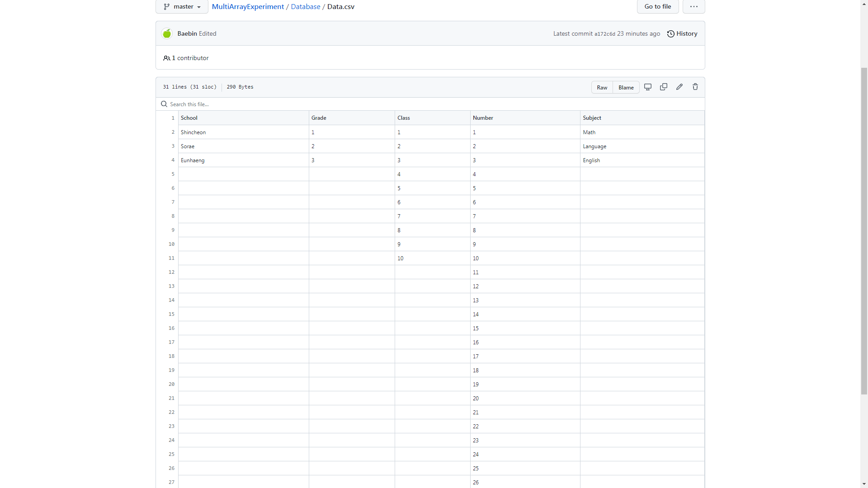Viewport: 868px width, 488px height.
Task: Copy raw contents using the copy icon
Action: click(x=664, y=87)
